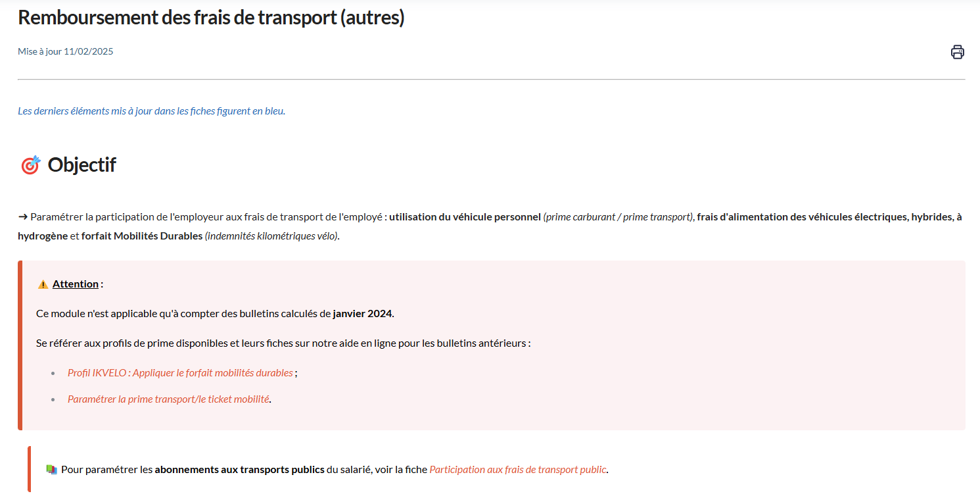Click the target emoji beside Objectif
Viewport: 980px width, 502px height.
[x=30, y=165]
